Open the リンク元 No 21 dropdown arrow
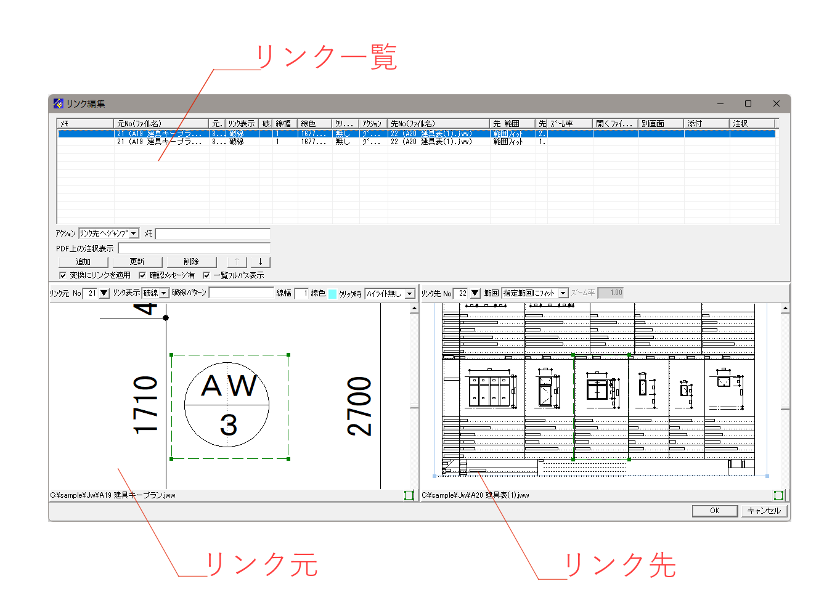The height and width of the screenshot is (616, 840). 103,293
